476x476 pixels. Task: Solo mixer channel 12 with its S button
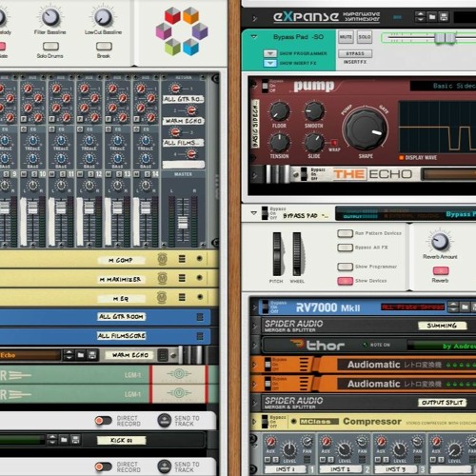point(90,174)
